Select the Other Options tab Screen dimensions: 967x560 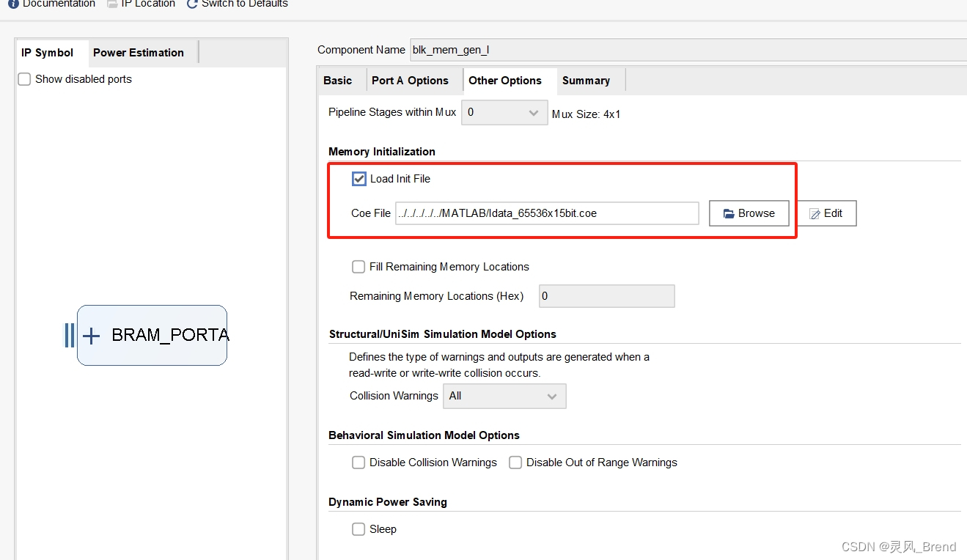(505, 81)
